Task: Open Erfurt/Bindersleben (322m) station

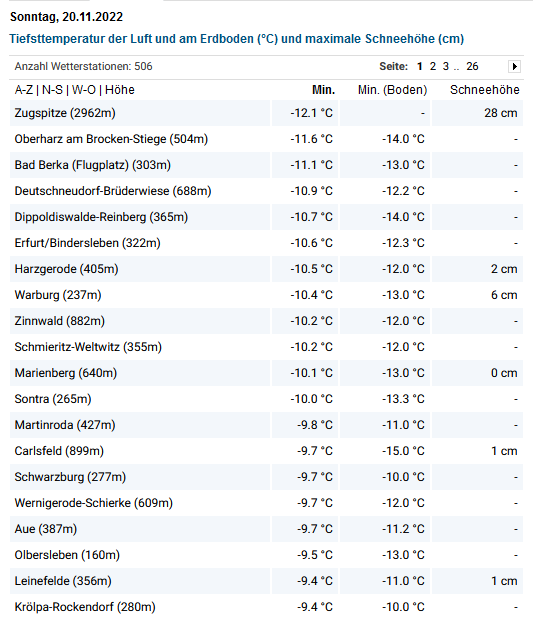Action: [x=88, y=243]
